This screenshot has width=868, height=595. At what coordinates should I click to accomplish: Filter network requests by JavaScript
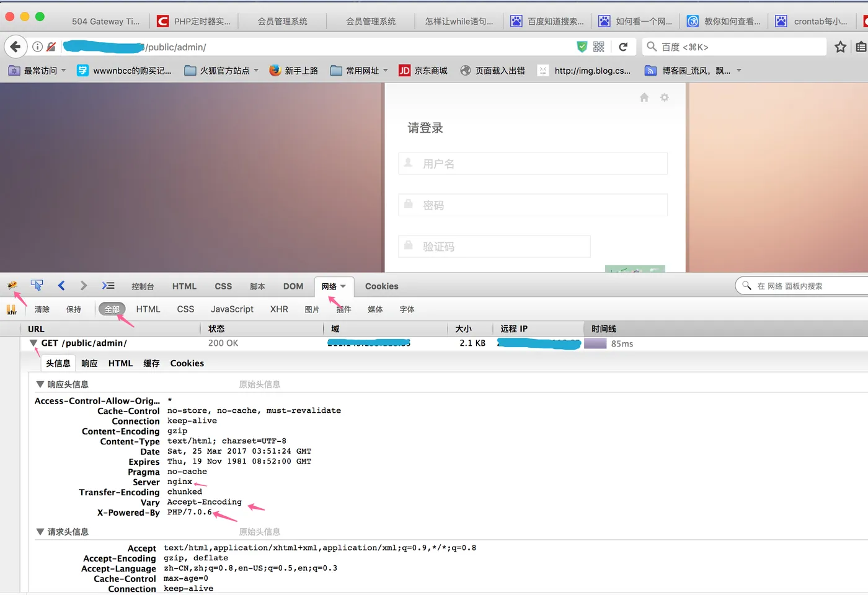232,309
